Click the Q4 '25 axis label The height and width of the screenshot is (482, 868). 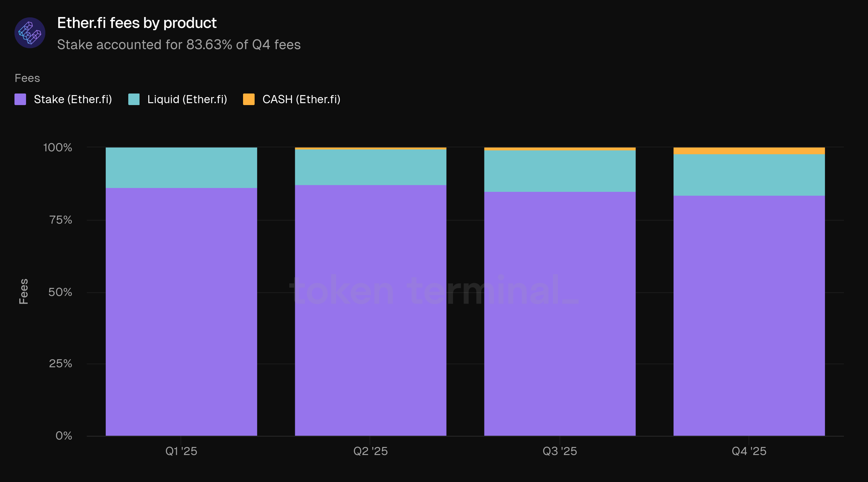point(749,451)
